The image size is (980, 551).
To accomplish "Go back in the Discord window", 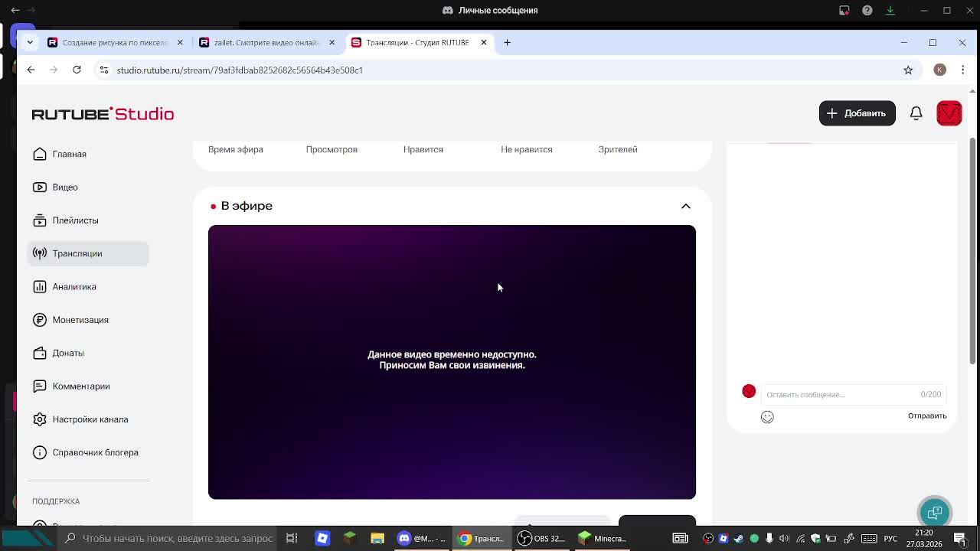I will point(15,10).
